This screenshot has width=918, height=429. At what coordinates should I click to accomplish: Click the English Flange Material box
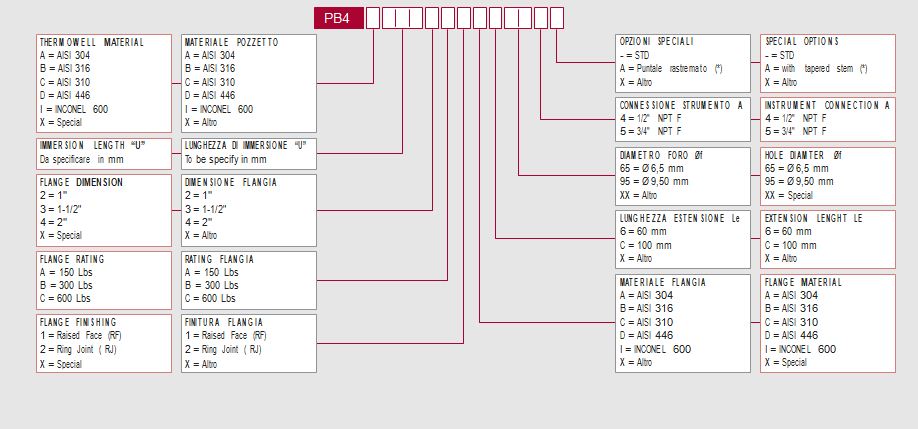click(x=828, y=323)
